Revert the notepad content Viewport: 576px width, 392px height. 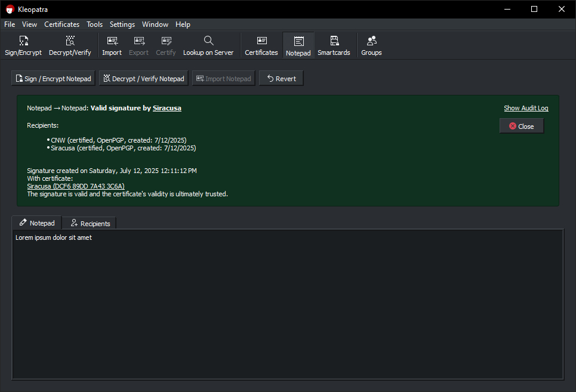(x=281, y=79)
